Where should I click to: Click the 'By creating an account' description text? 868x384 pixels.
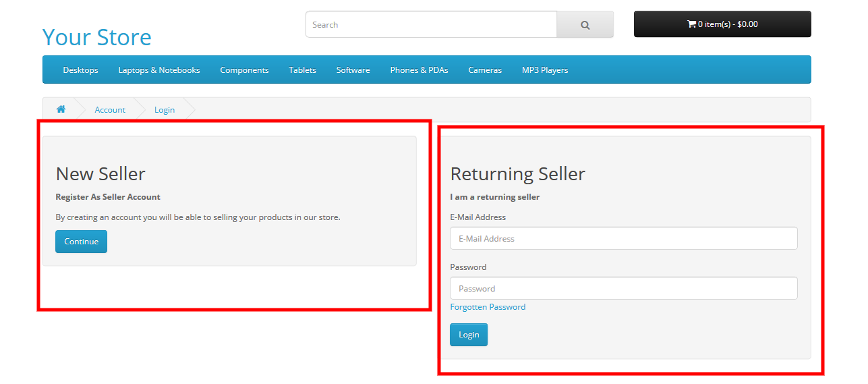click(x=198, y=217)
